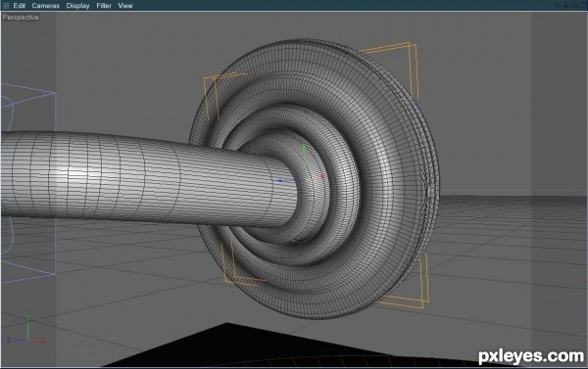Open the Edit menu

[20, 6]
